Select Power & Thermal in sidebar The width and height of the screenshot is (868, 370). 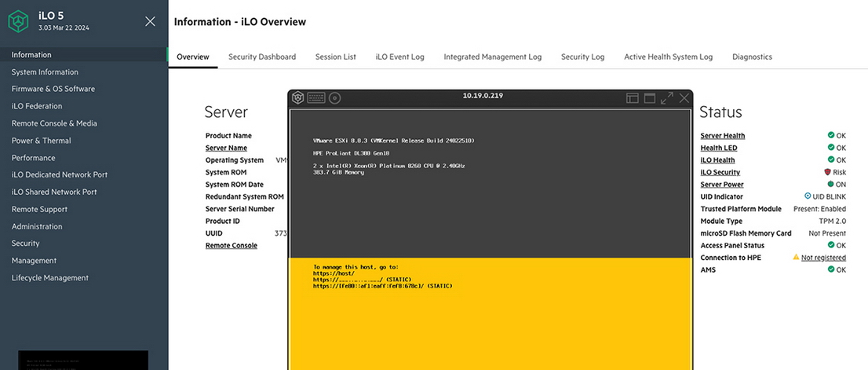41,141
